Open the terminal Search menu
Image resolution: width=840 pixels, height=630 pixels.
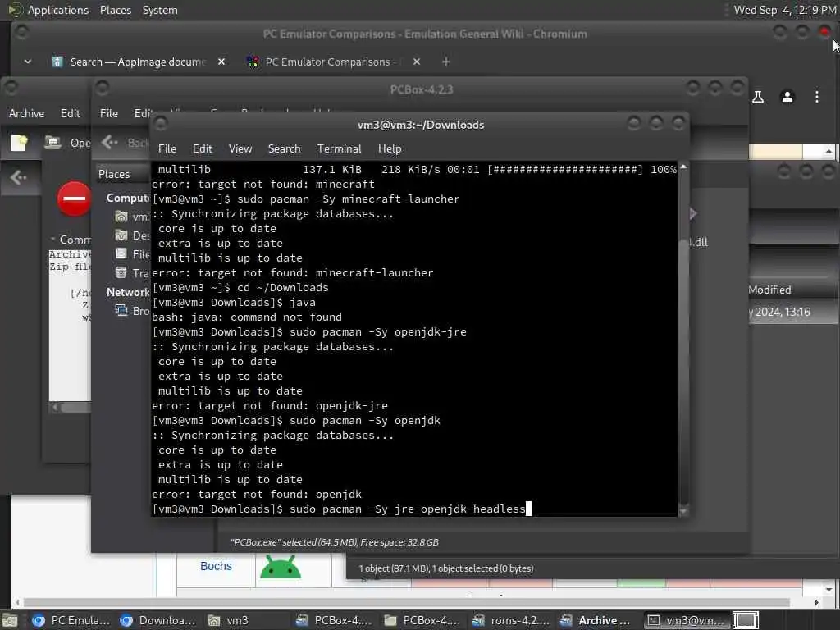284,149
